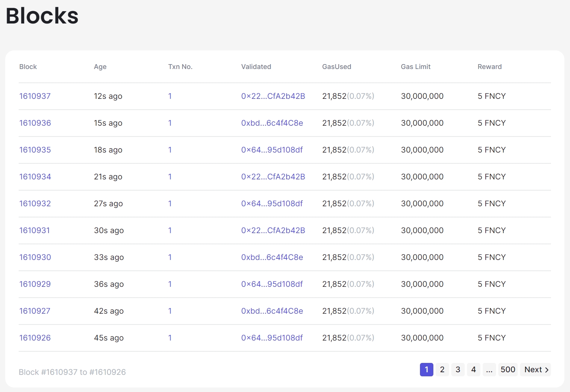Open transaction count for block 1610937
The image size is (570, 392).
(x=170, y=96)
